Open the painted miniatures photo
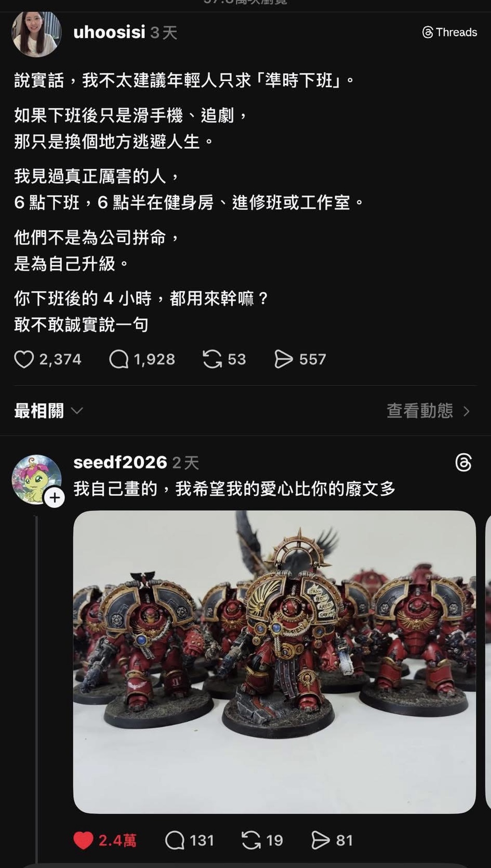The height and width of the screenshot is (868, 491). coord(274,662)
